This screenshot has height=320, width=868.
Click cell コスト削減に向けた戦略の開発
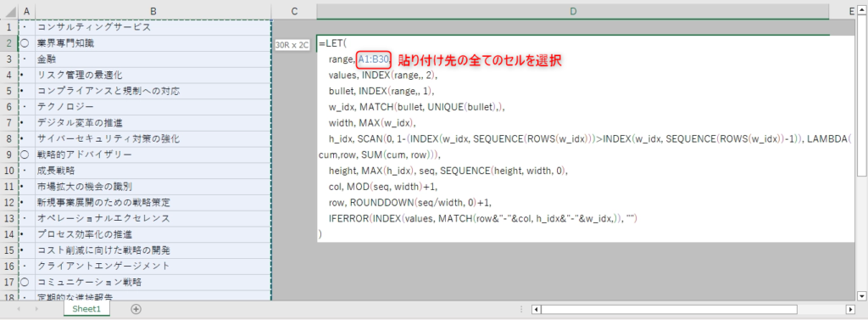(x=153, y=250)
